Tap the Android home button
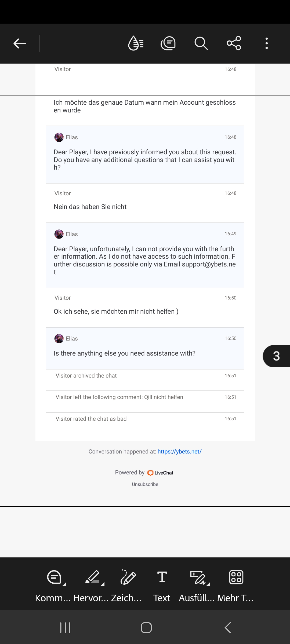Screen dimensions: 290x644 (146, 628)
